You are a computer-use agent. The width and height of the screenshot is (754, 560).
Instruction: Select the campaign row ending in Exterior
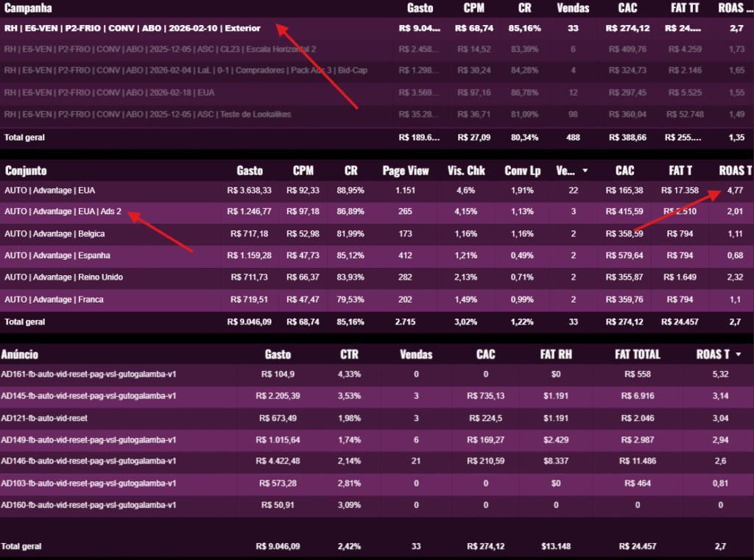click(133, 29)
